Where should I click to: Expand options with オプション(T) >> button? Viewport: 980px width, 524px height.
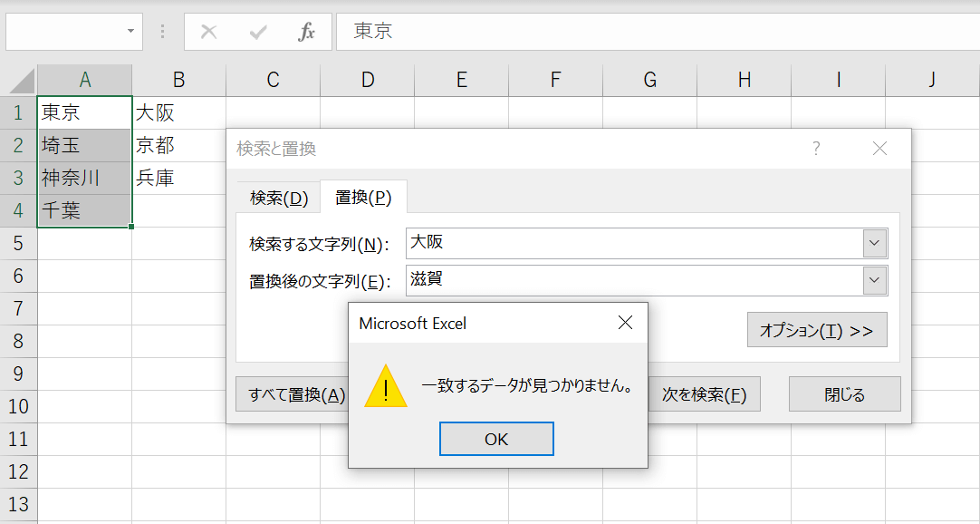pos(816,331)
